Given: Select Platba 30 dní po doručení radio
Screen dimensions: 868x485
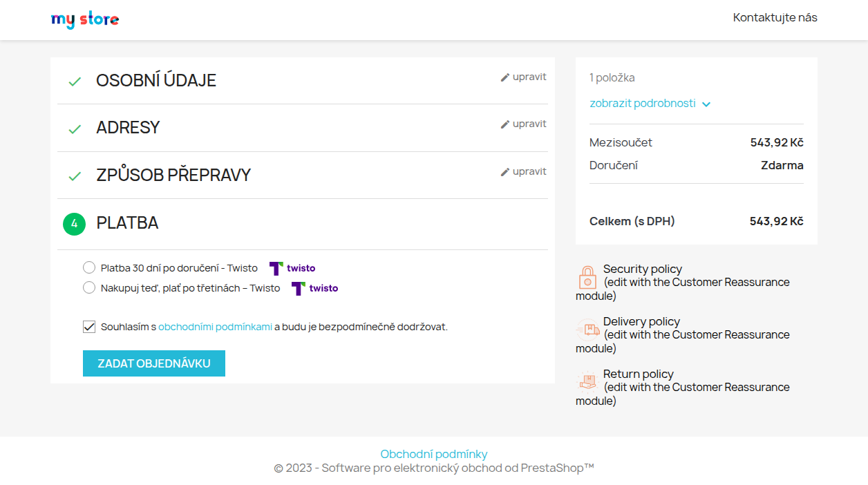Looking at the screenshot, I should click(x=89, y=267).
